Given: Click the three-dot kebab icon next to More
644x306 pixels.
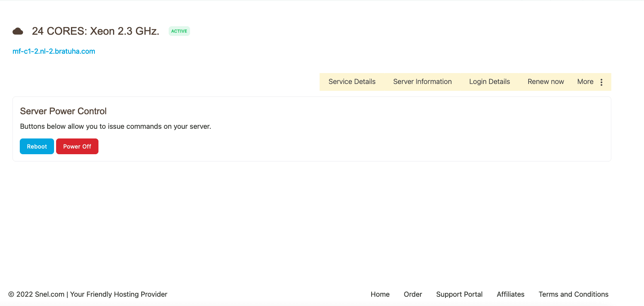Looking at the screenshot, I should coord(601,82).
